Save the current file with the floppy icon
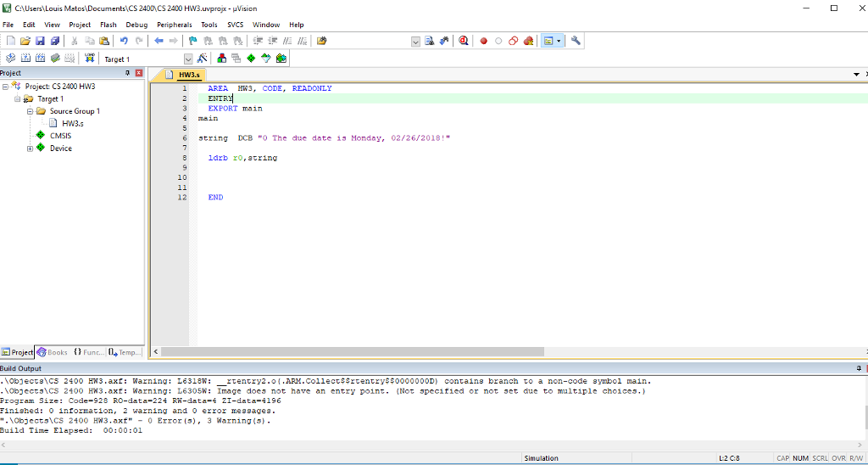This screenshot has width=868, height=465. 40,41
